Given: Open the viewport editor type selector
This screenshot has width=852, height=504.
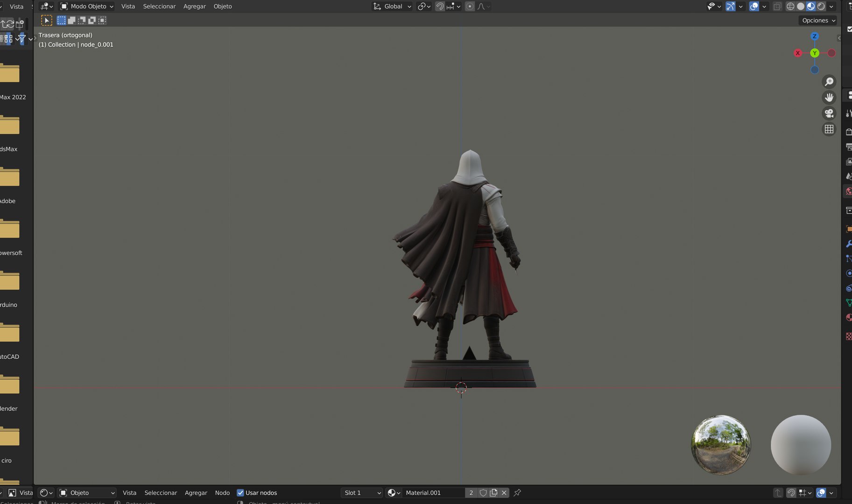Looking at the screenshot, I should pos(46,7).
